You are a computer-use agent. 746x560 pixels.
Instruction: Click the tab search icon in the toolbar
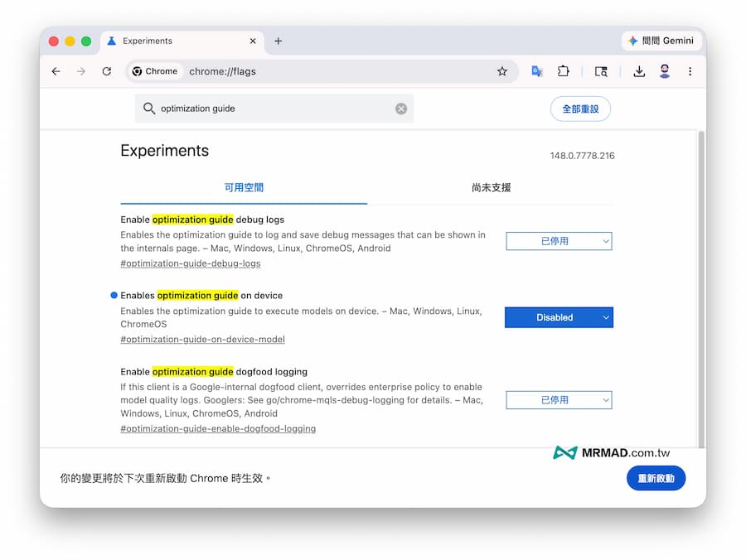tap(601, 71)
